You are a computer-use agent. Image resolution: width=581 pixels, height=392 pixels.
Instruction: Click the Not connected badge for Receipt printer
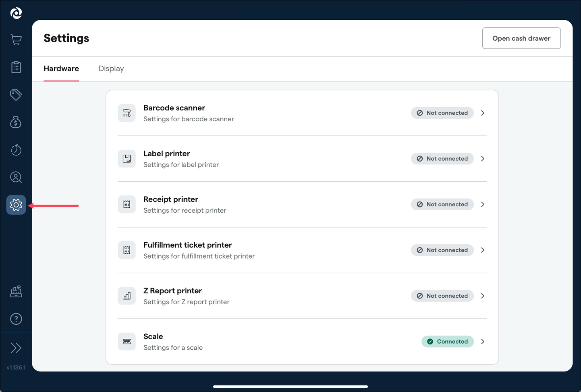(442, 204)
